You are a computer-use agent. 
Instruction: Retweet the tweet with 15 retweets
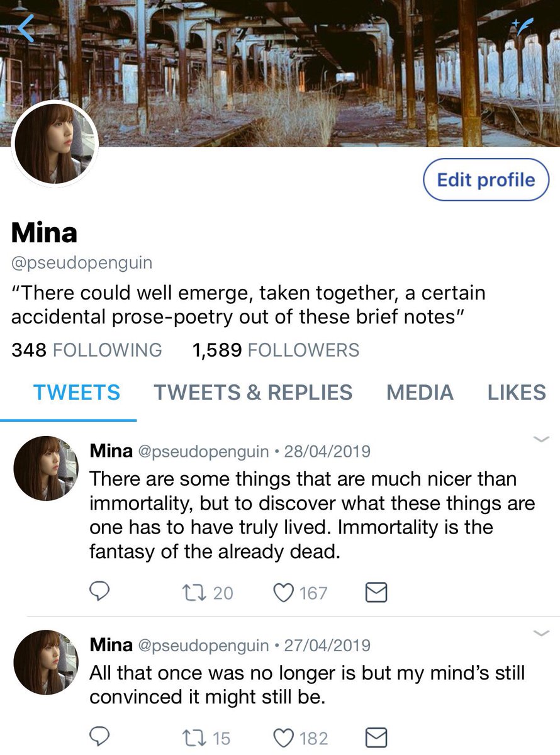pyautogui.click(x=206, y=737)
